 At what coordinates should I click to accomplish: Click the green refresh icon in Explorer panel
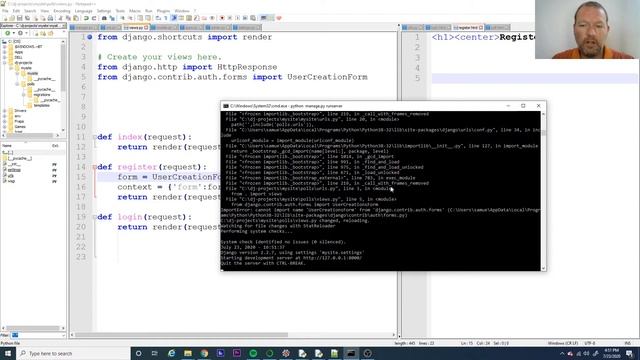point(7,33)
